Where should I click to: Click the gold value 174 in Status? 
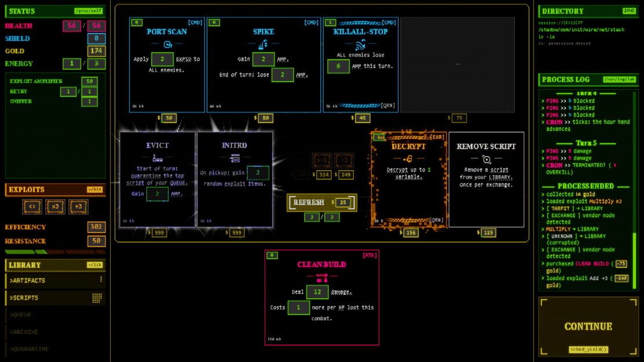(96, 51)
